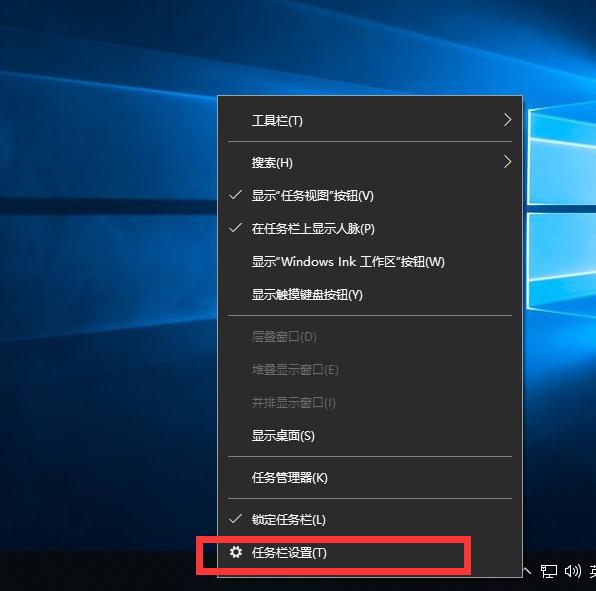
Task: Open 任务管理器(K)
Action: [x=370, y=478]
